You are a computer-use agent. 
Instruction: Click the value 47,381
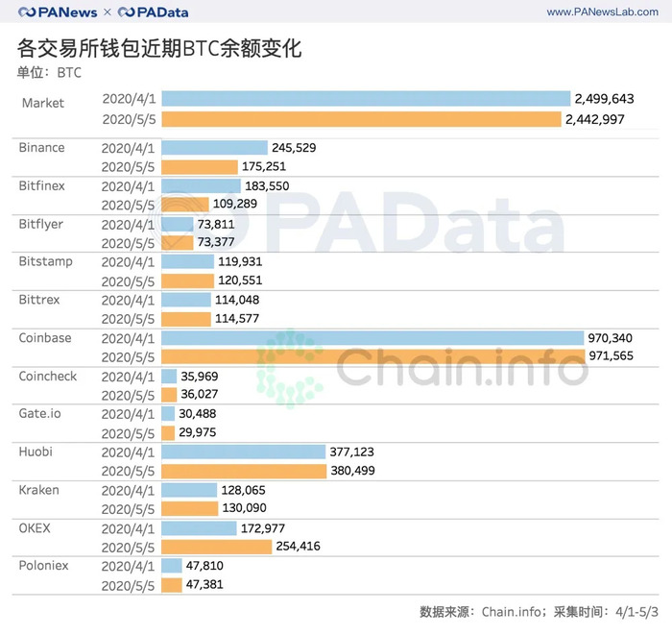click(204, 584)
